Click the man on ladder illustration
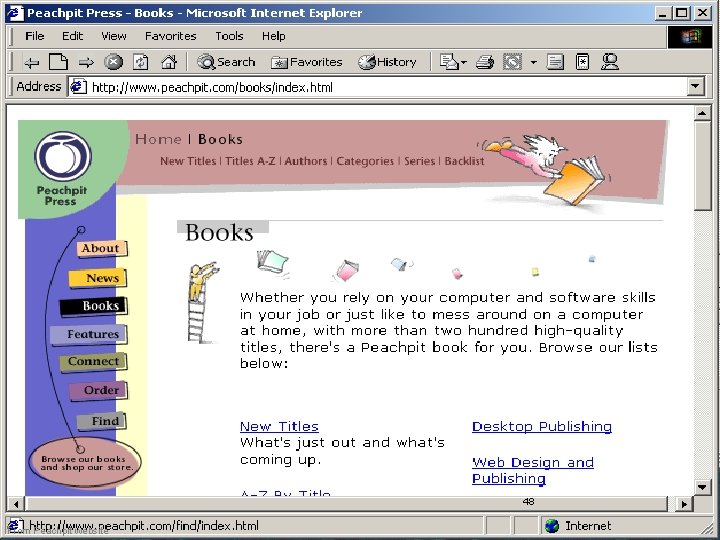The height and width of the screenshot is (540, 720). pos(202,303)
